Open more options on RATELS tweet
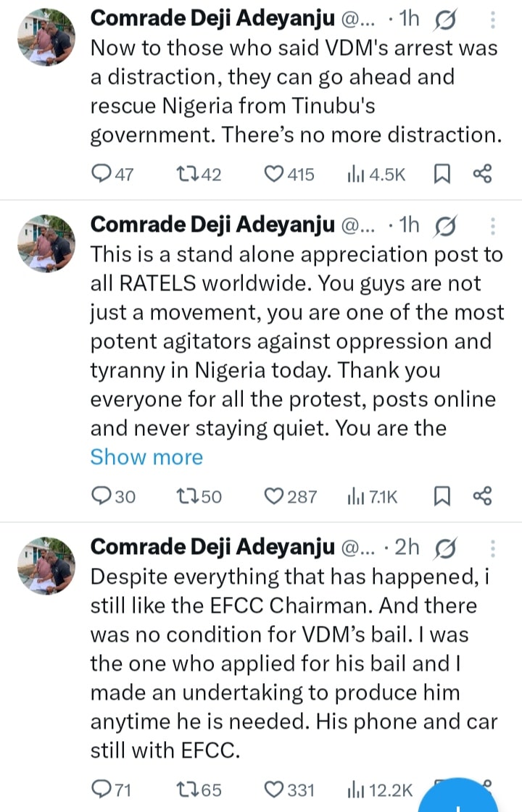Image resolution: width=522 pixels, height=812 pixels. 493,226
